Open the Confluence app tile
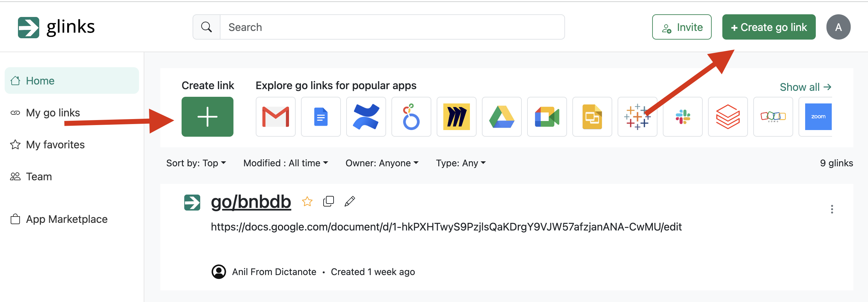Image resolution: width=868 pixels, height=302 pixels. [365, 117]
